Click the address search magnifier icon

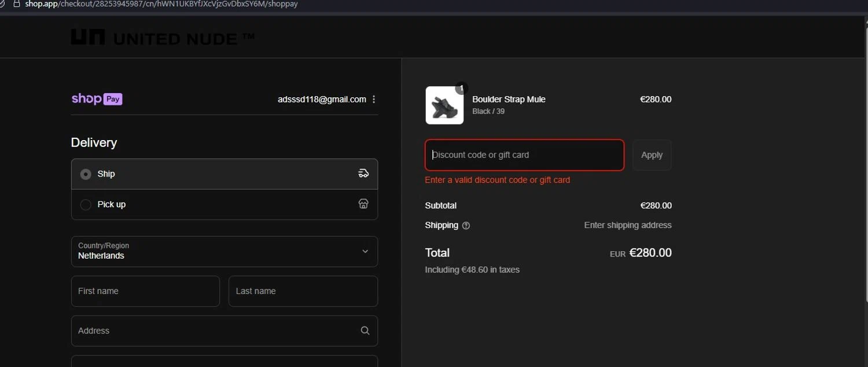[x=365, y=331]
